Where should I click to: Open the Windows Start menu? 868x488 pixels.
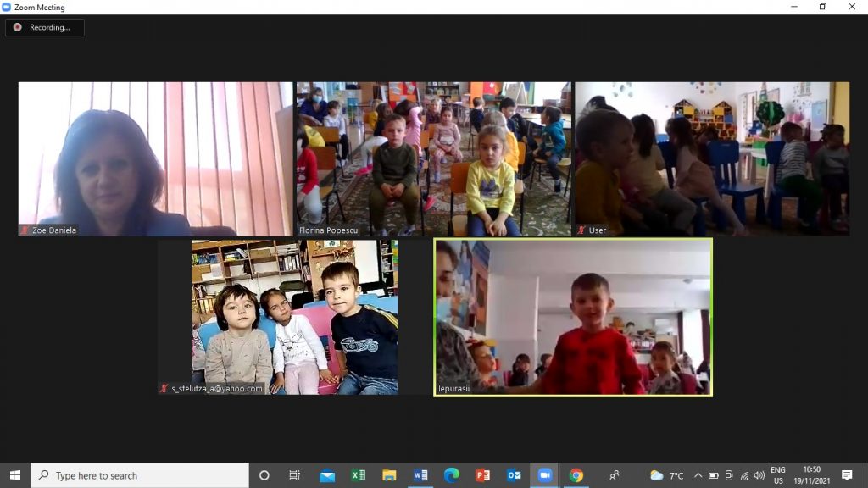(x=15, y=475)
